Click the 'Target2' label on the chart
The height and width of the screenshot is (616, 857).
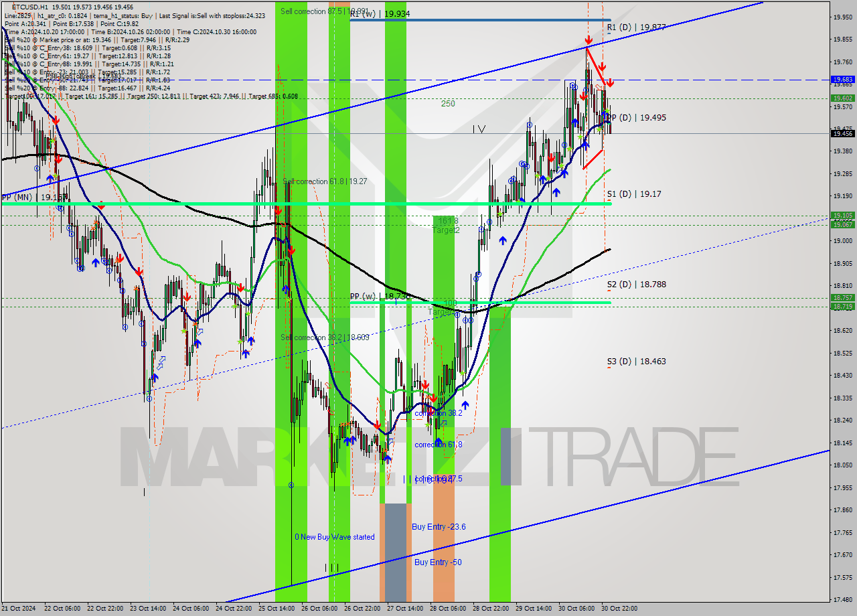(x=445, y=230)
